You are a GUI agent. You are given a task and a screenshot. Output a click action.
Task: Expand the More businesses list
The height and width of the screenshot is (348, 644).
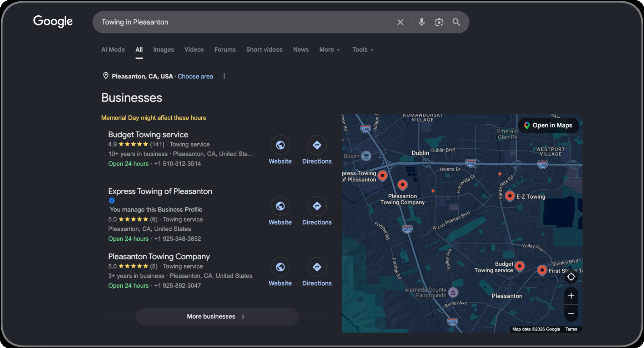[217, 317]
